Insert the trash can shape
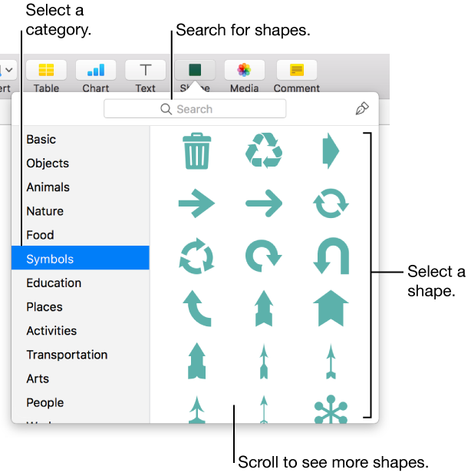 click(x=197, y=151)
